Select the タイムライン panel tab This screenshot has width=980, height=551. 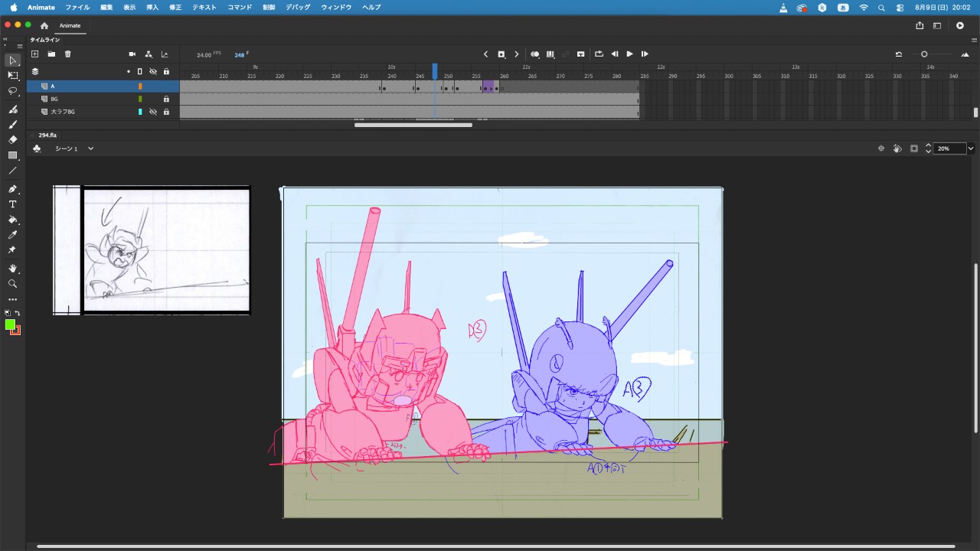click(x=44, y=40)
